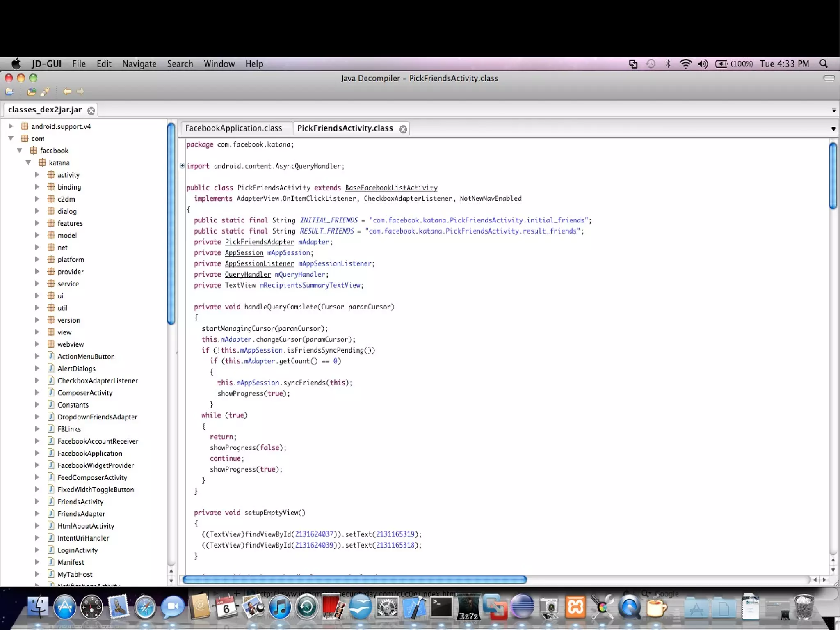Viewport: 840px width, 630px height.
Task: Click the horizontal code scrollbar
Action: (354, 580)
